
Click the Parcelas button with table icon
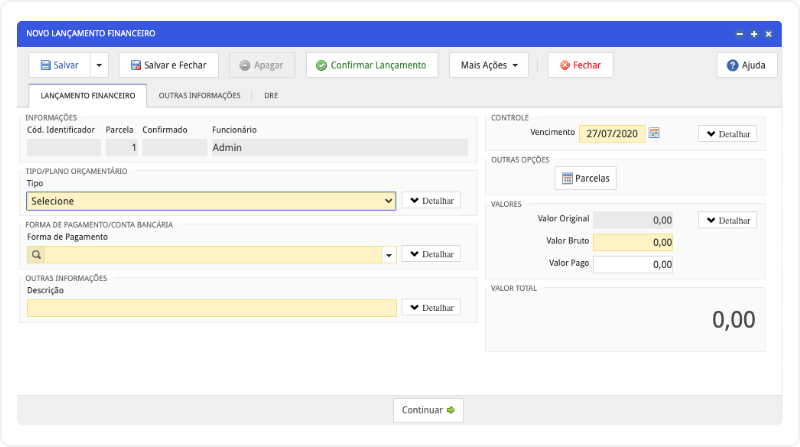(586, 178)
